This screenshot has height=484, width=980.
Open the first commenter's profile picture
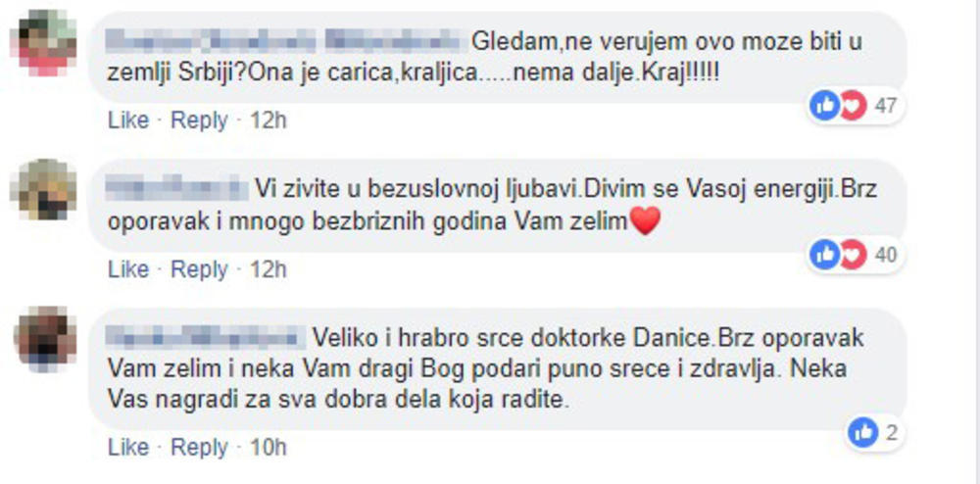[45, 44]
